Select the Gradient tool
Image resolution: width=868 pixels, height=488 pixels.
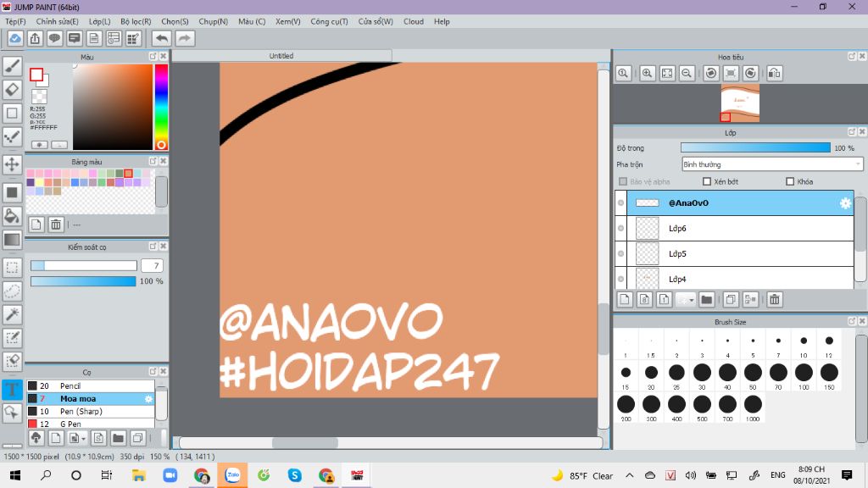(x=12, y=240)
